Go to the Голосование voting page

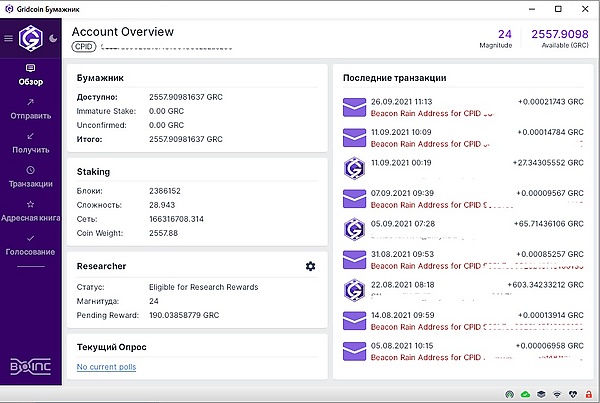[x=31, y=245]
